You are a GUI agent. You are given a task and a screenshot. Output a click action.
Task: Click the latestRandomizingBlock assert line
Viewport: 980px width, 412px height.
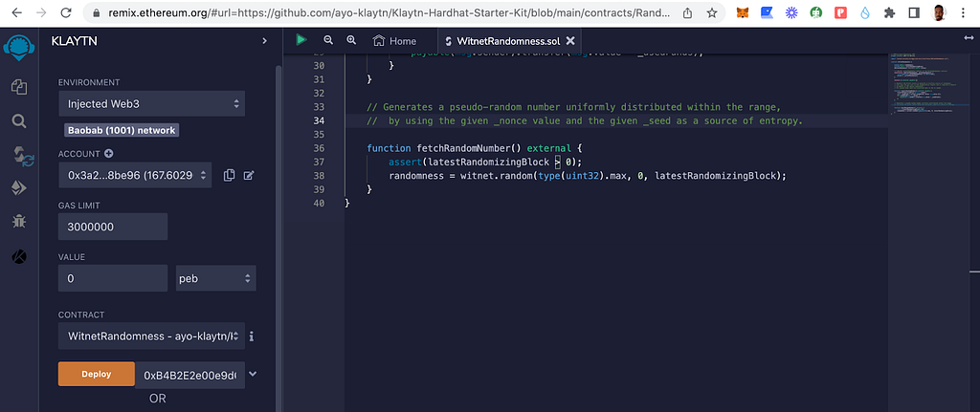(x=485, y=162)
